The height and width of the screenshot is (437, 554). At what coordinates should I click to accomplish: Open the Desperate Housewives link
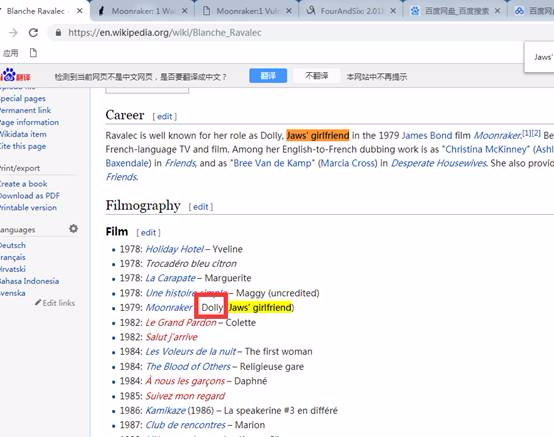click(x=438, y=163)
